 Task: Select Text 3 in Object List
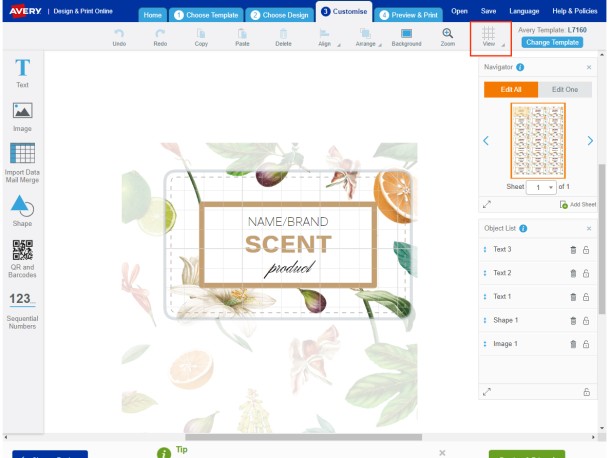pos(502,249)
